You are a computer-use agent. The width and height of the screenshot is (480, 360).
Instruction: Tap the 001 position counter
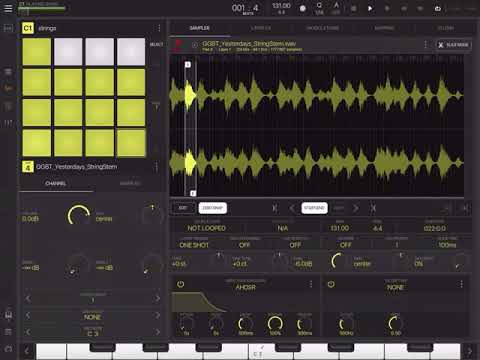tap(245, 8)
